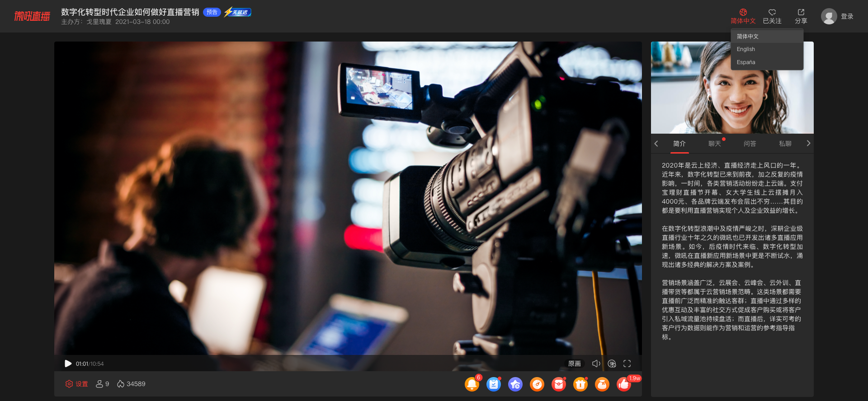Select España in language menu
This screenshot has width=868, height=401.
pyautogui.click(x=767, y=62)
